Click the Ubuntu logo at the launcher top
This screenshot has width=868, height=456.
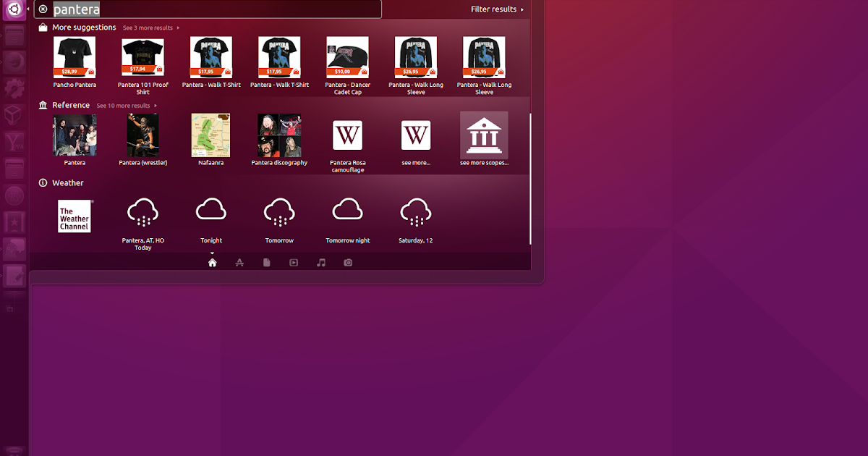tap(14, 9)
